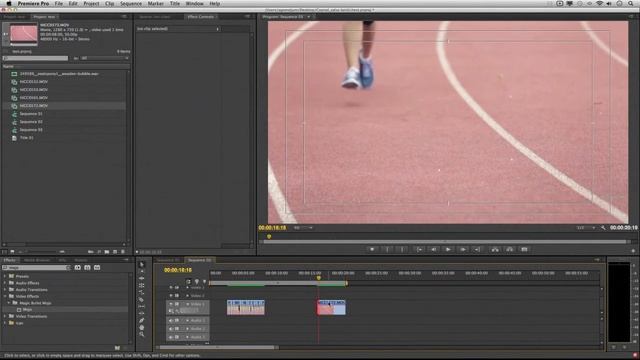Expand the Video Transitions folder
The image size is (640, 360).
pyautogui.click(x=5, y=316)
